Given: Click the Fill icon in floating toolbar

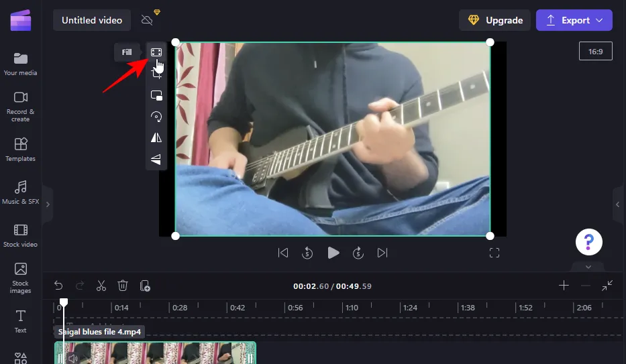Looking at the screenshot, I should point(156,52).
